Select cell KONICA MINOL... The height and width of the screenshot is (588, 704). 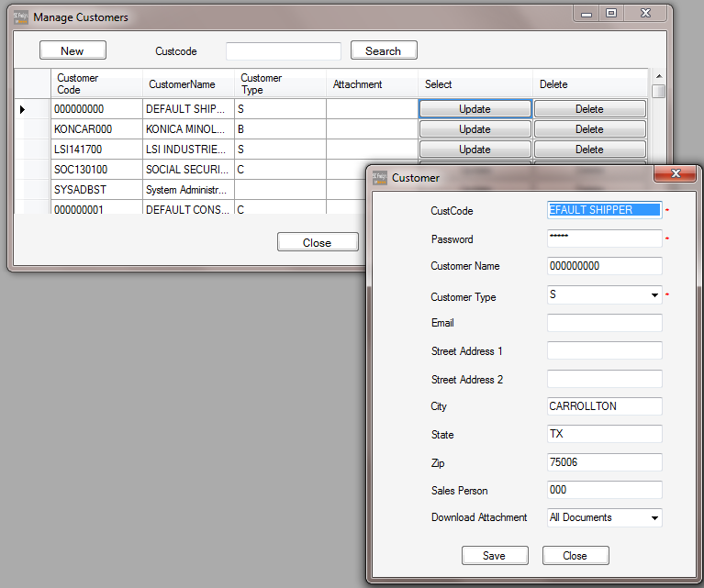[x=188, y=129]
